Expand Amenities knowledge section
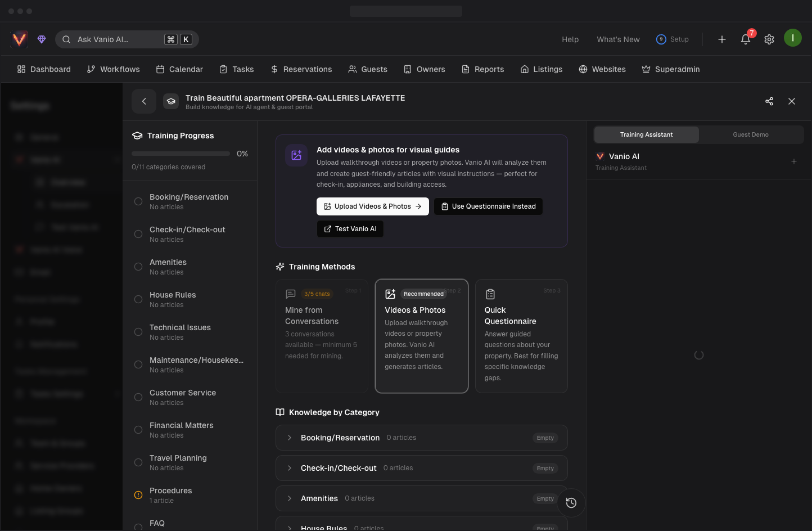Viewport: 812px width, 531px height. coord(290,498)
